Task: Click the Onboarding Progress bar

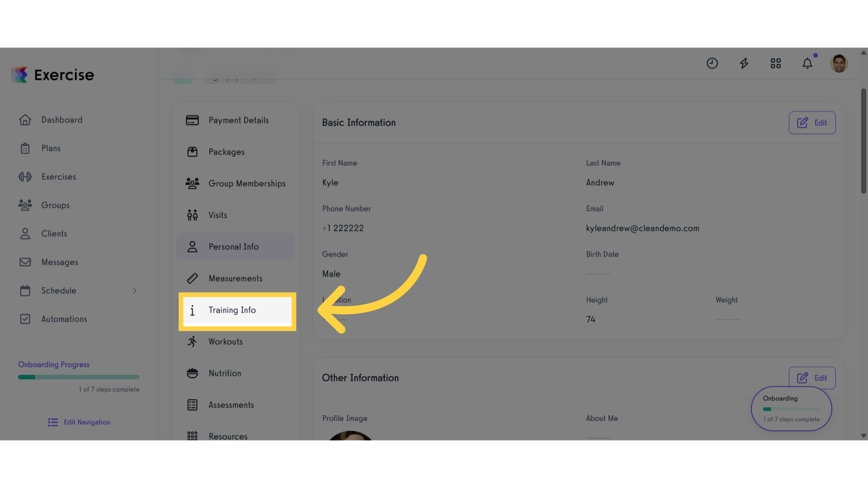Action: [79, 377]
